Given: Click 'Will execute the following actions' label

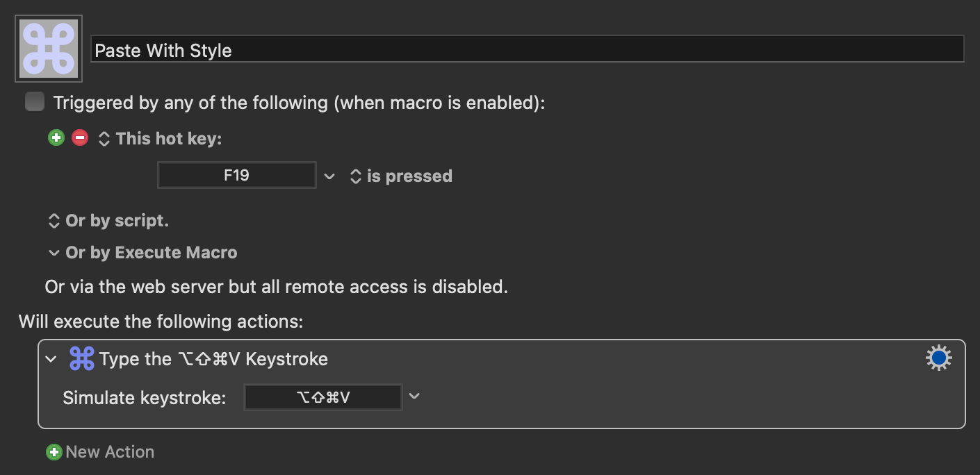Looking at the screenshot, I should coord(161,322).
